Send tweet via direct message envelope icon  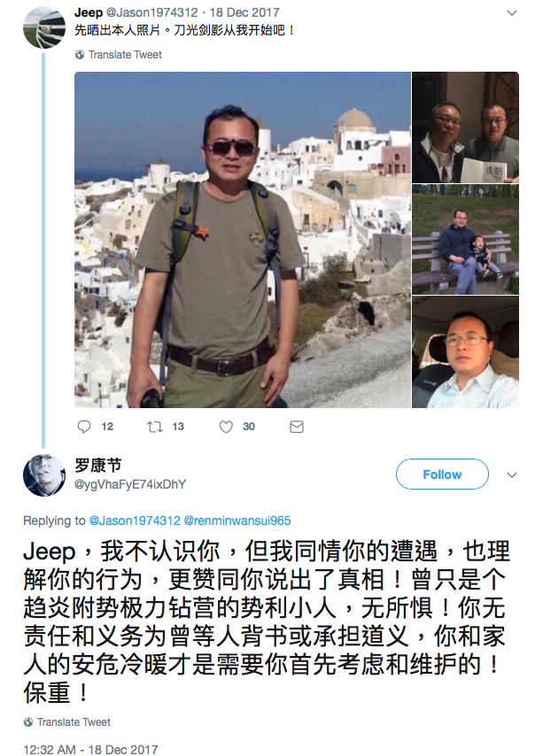296,427
